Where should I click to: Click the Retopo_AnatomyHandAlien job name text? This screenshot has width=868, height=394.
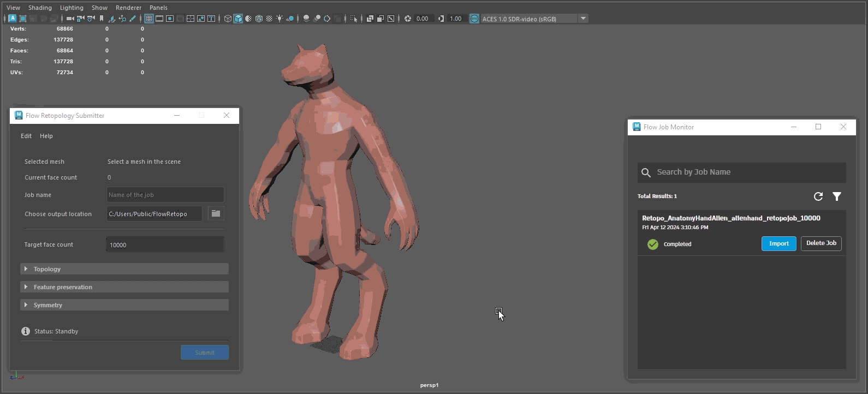point(731,218)
